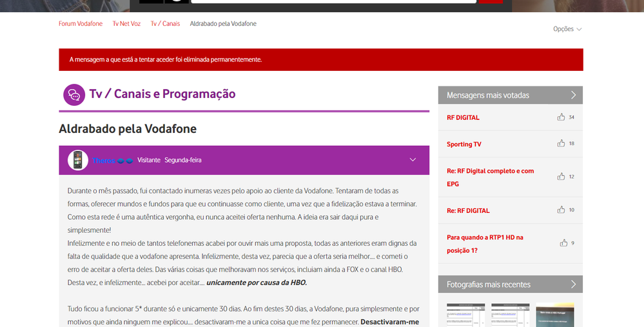644x327 pixels.
Task: Click the purple chat bubbles board icon
Action: pos(74,95)
